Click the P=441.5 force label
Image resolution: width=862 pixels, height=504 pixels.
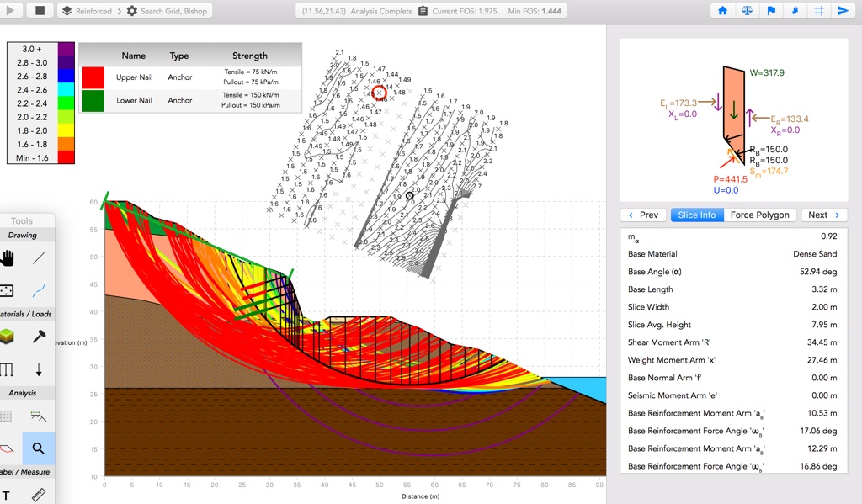coord(730,179)
